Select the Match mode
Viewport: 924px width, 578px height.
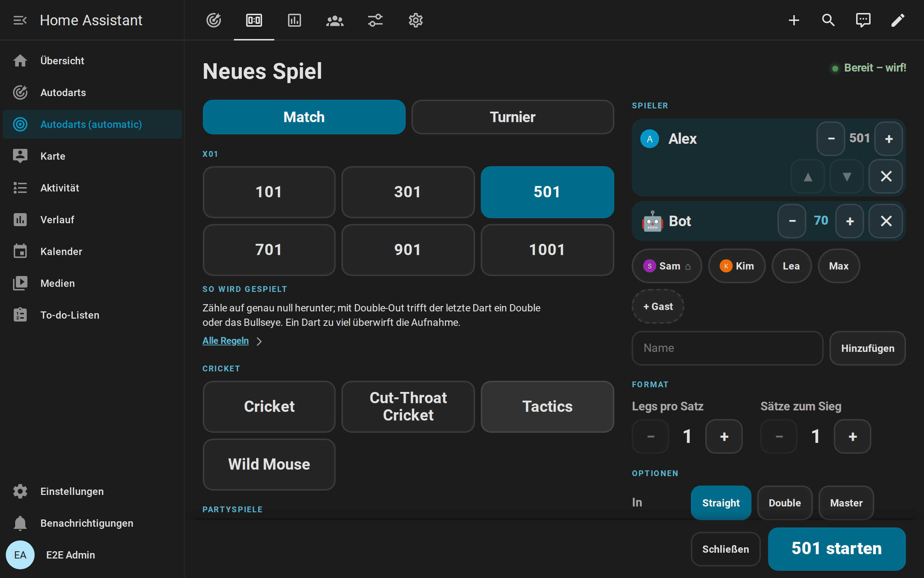(x=304, y=117)
